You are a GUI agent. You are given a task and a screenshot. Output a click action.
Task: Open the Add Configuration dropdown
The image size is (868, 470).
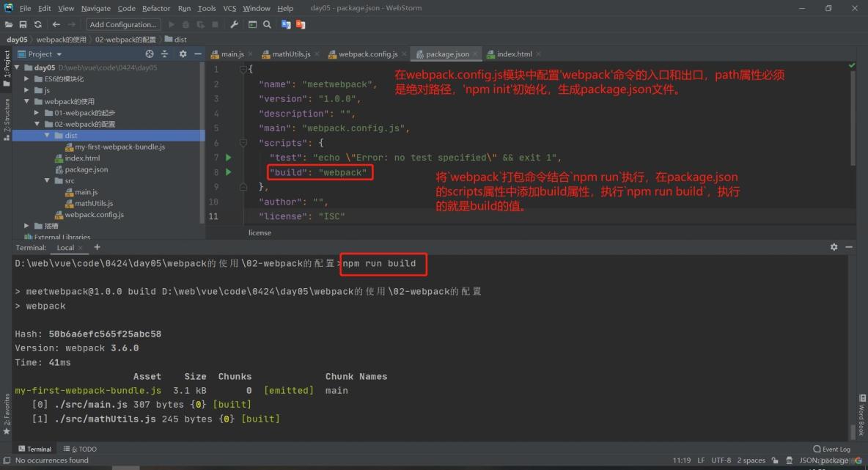point(122,24)
